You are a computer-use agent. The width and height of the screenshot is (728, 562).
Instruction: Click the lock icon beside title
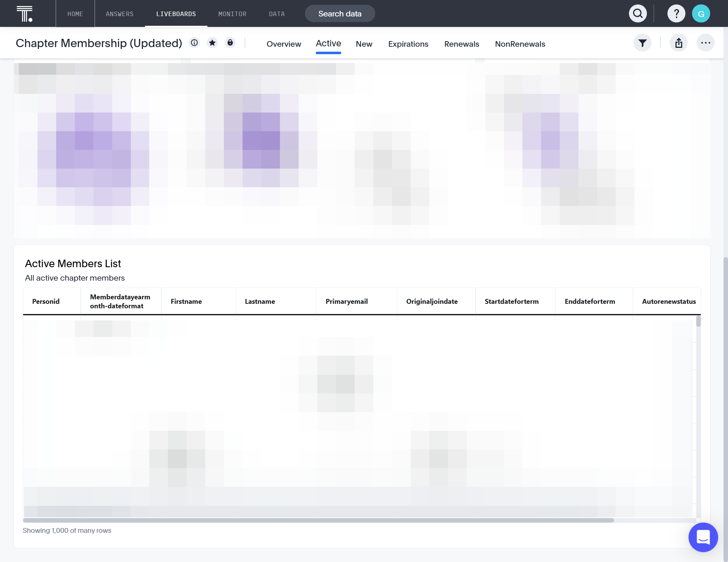230,43
